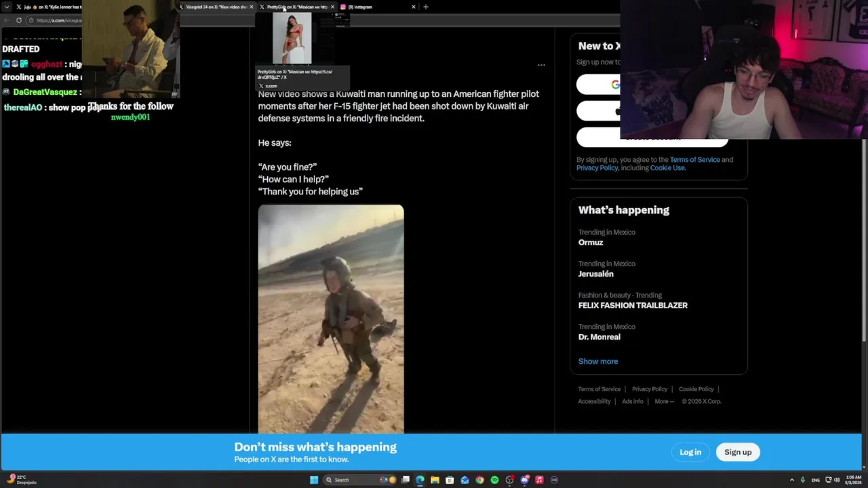Open the clock showing 1:06 AM

[x=853, y=480]
